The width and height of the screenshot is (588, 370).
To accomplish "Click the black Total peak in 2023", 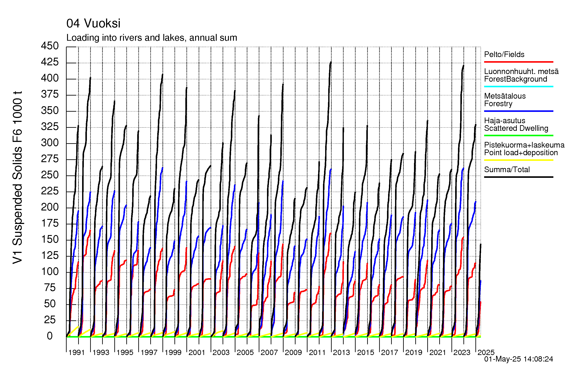I will 463,66.
